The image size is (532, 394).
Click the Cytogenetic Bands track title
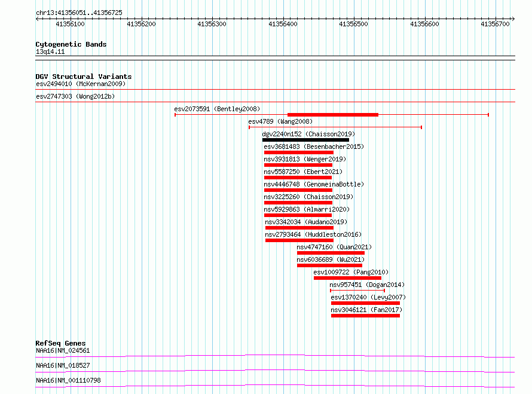coord(71,44)
